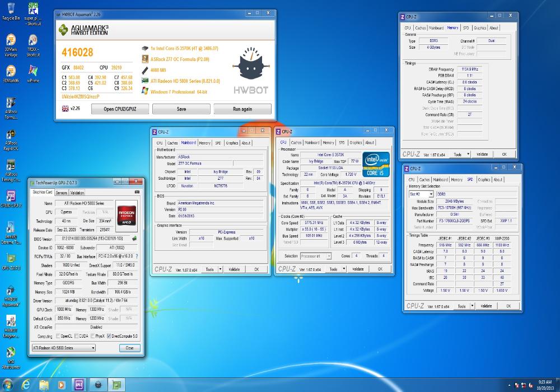This screenshot has height=392, width=560.
Task: Select the MSI Afterburner desktop icon
Action: [x=11, y=358]
